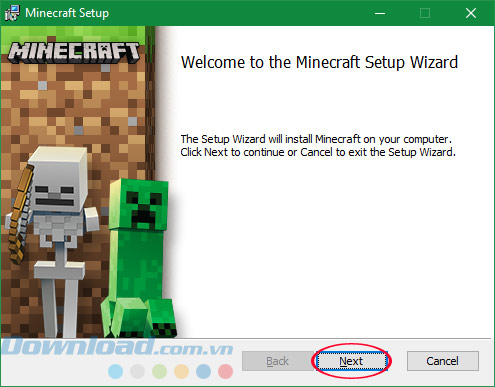Cancel the Minecraft Setup Wizard
Screen dimensions: 495x387
pyautogui.click(x=443, y=361)
